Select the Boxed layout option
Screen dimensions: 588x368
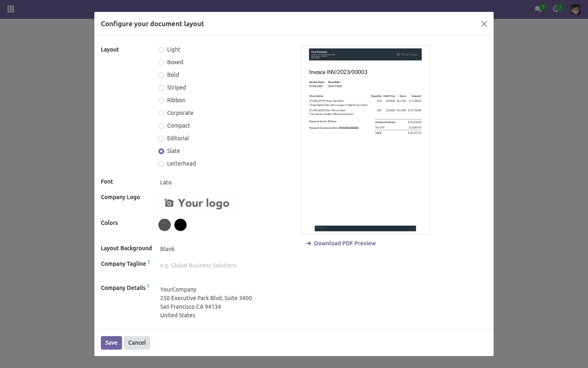click(x=161, y=63)
